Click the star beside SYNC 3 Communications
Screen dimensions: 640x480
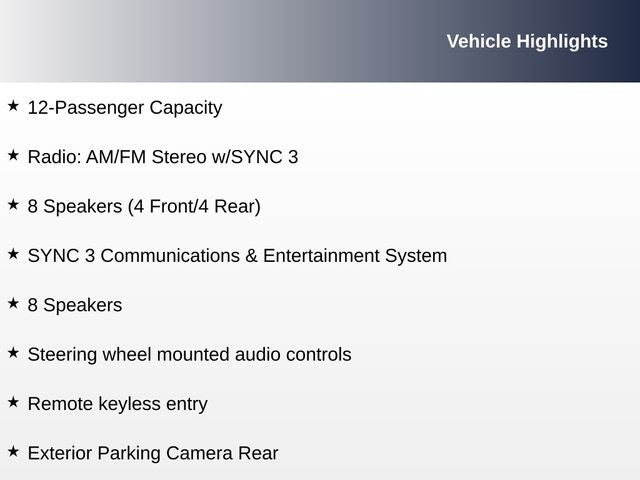click(x=13, y=254)
